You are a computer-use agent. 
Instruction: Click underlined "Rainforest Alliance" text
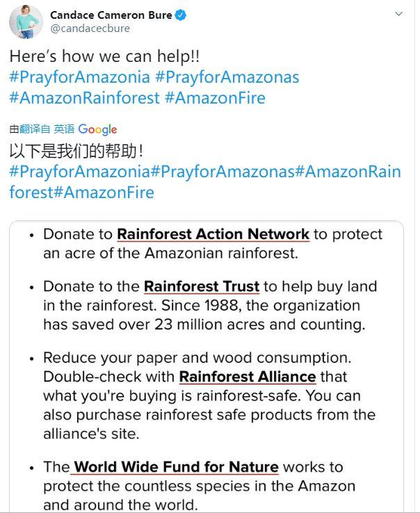(248, 377)
